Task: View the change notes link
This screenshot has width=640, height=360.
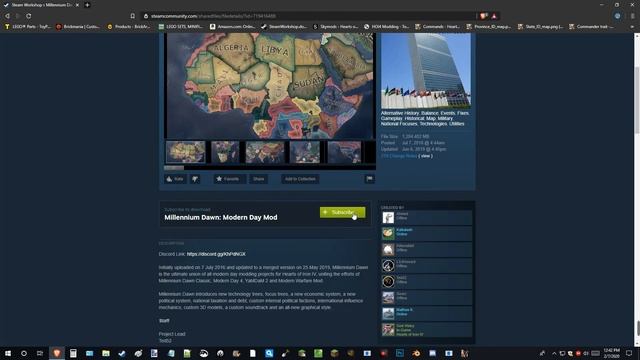Action: click(425, 156)
